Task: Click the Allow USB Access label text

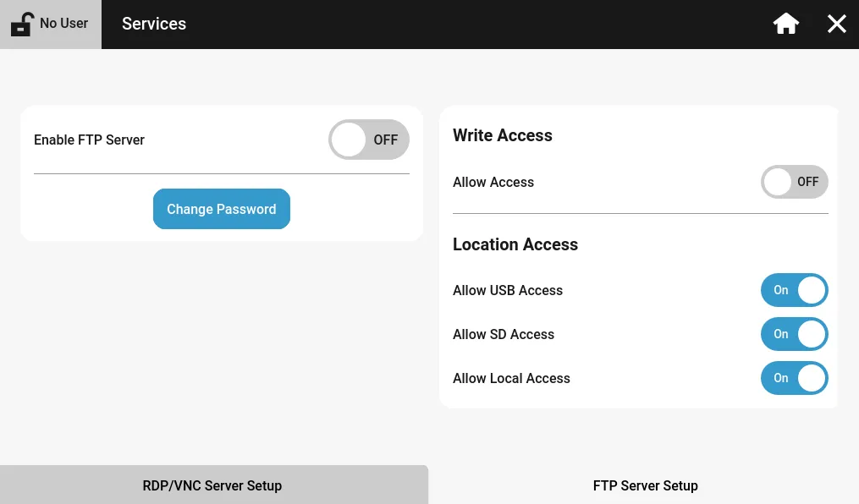Action: (x=508, y=290)
